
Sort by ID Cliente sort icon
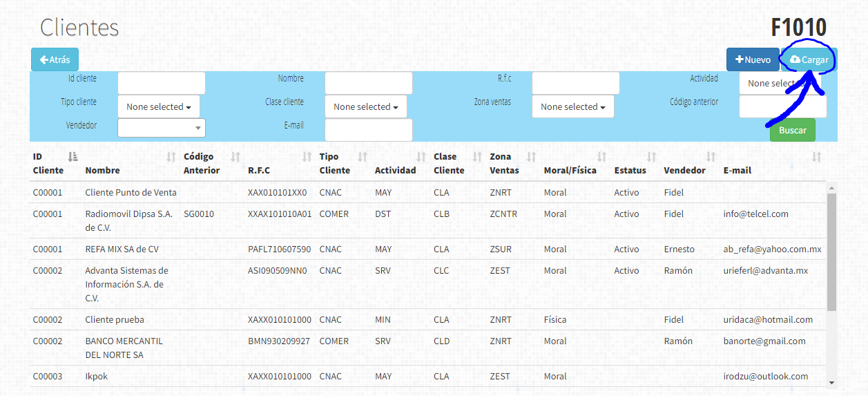(x=73, y=157)
